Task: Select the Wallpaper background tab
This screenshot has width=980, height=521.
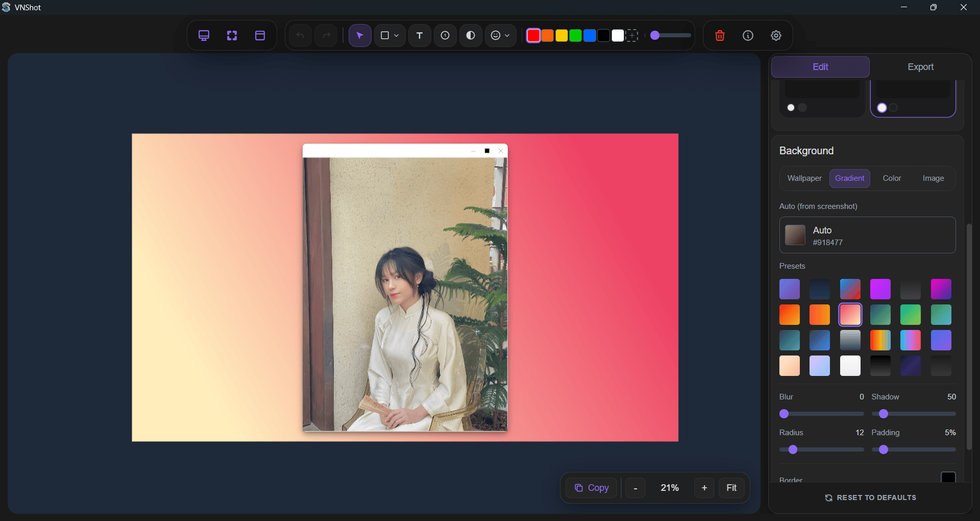Action: point(804,178)
